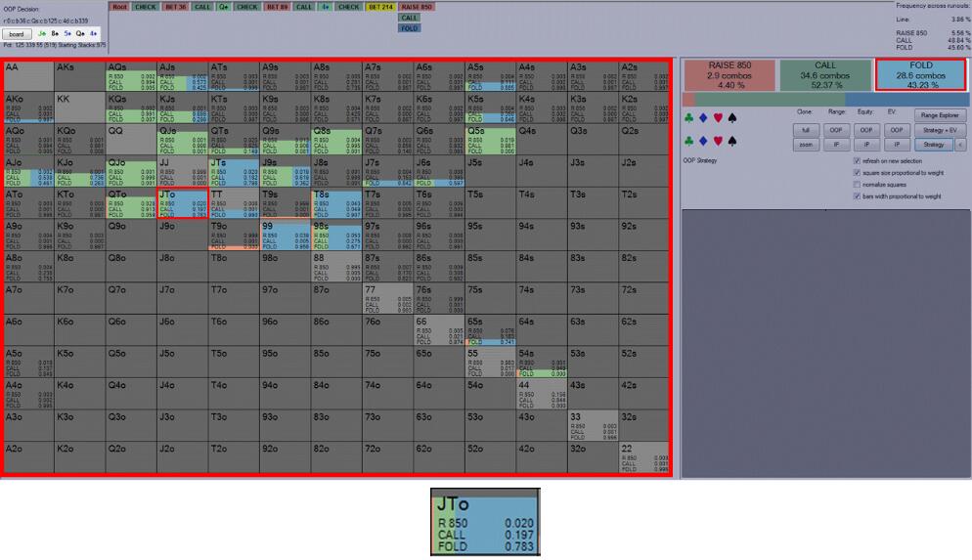
Task: Click the red heart in the lower suit row
Action: (x=718, y=142)
